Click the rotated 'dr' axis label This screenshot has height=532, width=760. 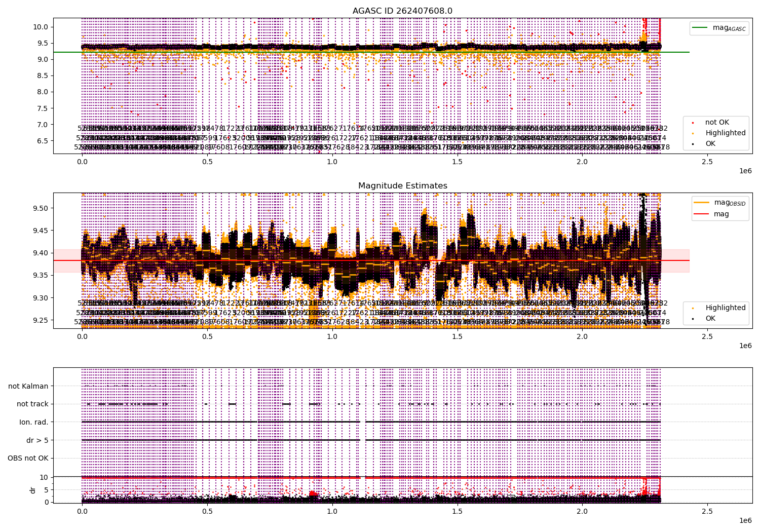click(32, 490)
